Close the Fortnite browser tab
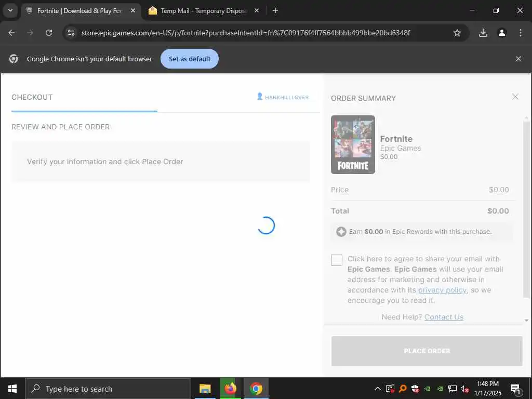This screenshot has height=399, width=532. [x=133, y=11]
